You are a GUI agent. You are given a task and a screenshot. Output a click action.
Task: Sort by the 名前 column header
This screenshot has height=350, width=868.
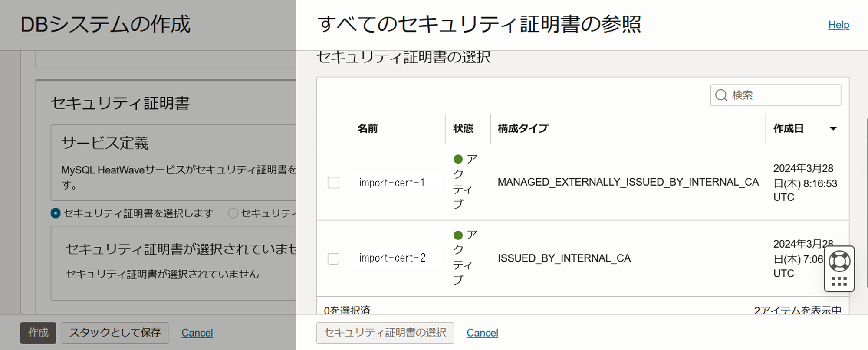coord(368,128)
